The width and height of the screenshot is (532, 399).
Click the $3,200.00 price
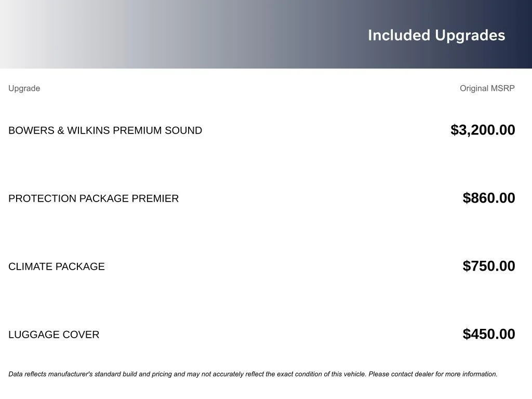point(483,130)
